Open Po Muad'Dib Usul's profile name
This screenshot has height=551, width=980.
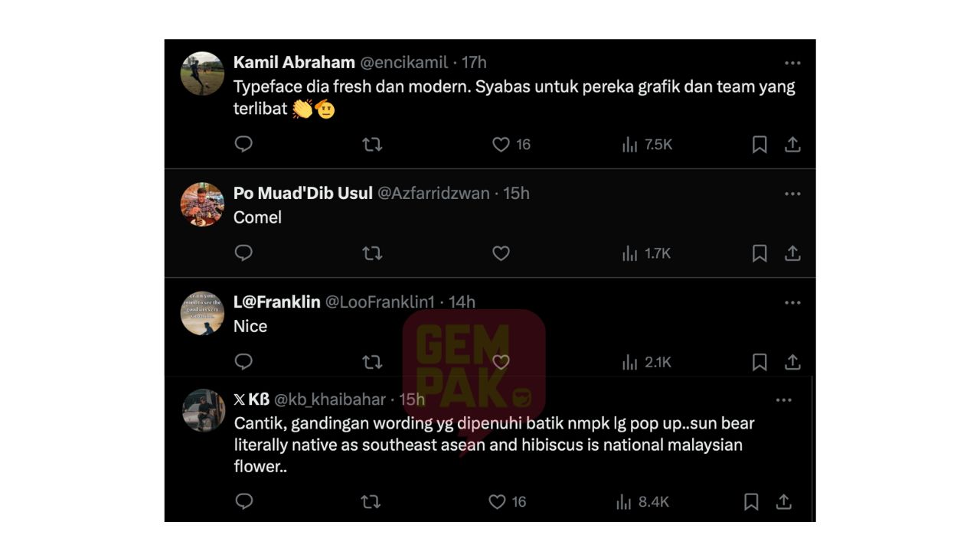point(303,193)
